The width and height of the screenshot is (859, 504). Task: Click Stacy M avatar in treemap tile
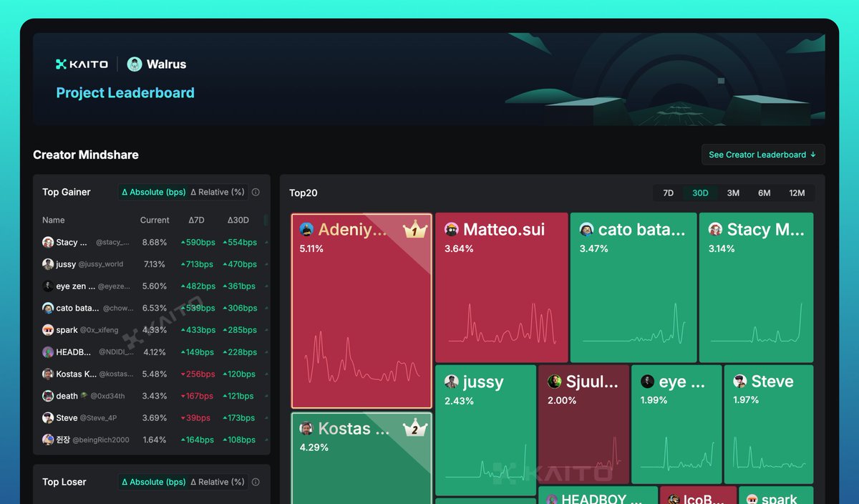point(715,229)
